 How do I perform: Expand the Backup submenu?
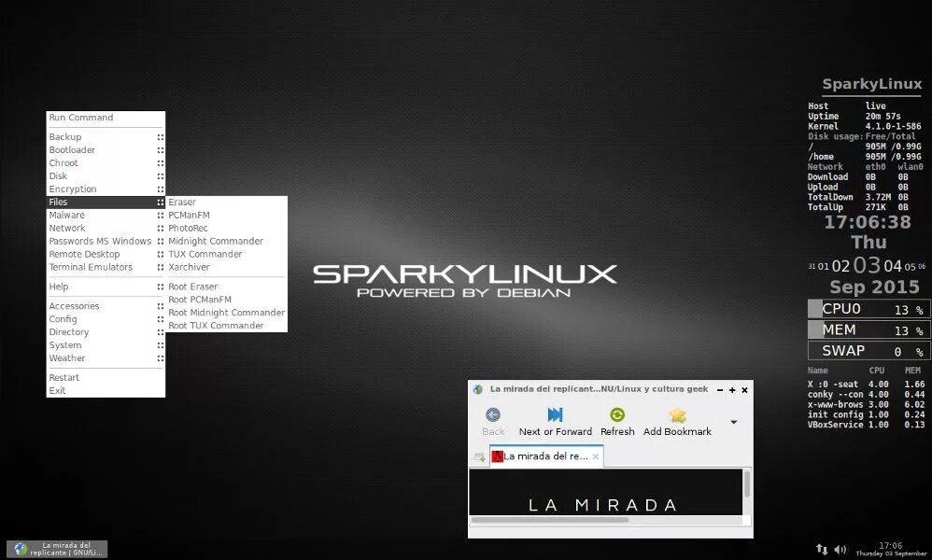(x=106, y=136)
